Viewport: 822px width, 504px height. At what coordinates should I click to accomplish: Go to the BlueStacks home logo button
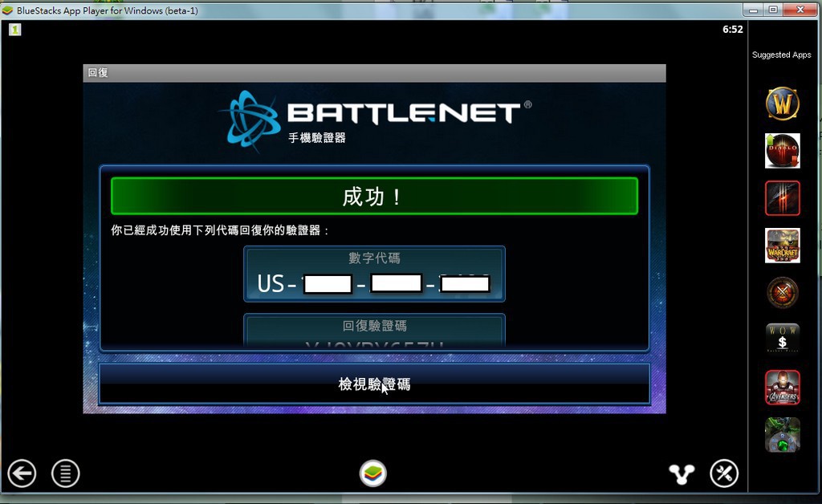(x=373, y=473)
